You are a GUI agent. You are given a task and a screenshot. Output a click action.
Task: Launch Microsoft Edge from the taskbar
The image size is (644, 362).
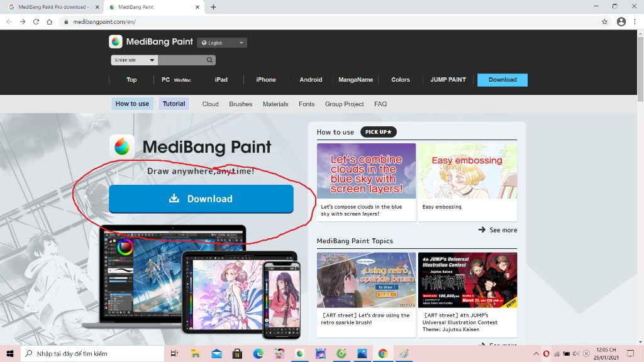tap(258, 353)
